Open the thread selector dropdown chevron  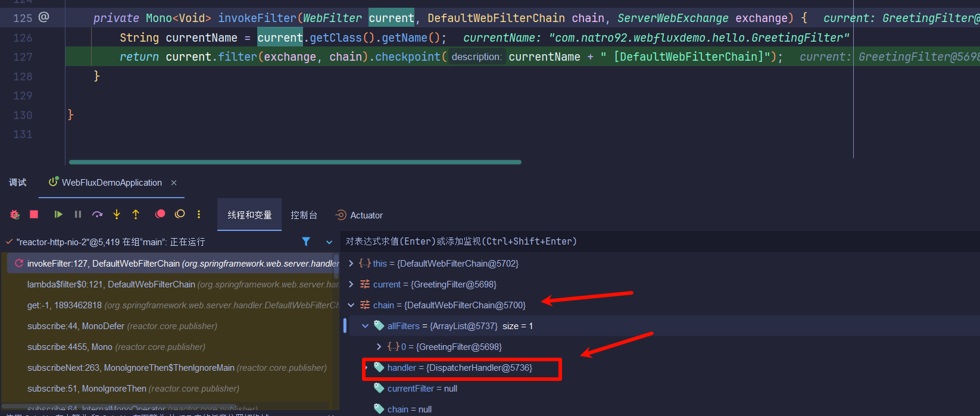pyautogui.click(x=329, y=242)
